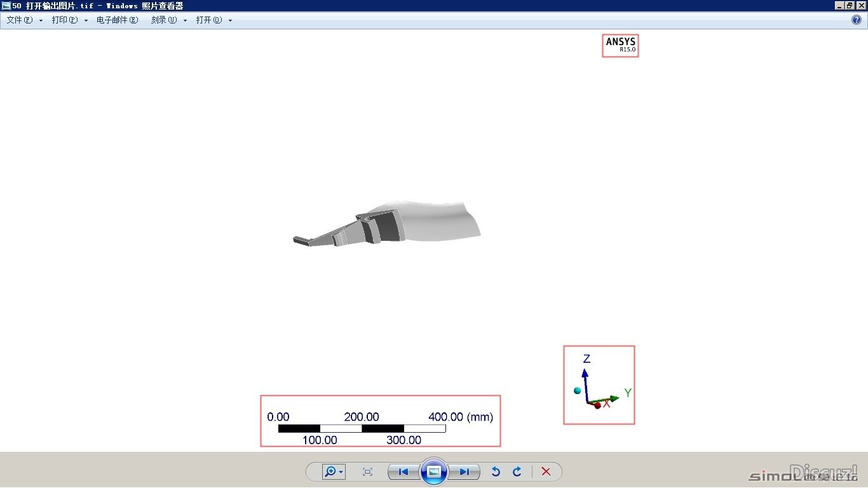This screenshot has width=868, height=488.
Task: Click the '100.00' scale label
Action: point(320,440)
